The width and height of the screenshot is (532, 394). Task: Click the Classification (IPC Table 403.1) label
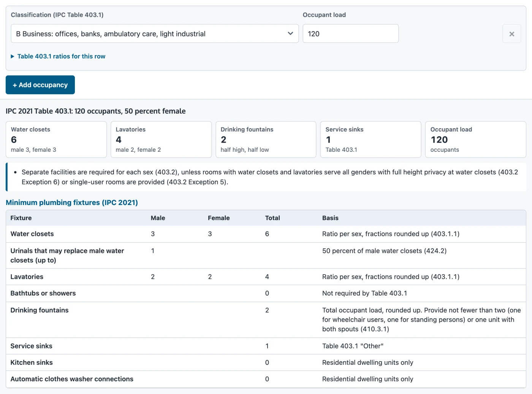(x=57, y=15)
